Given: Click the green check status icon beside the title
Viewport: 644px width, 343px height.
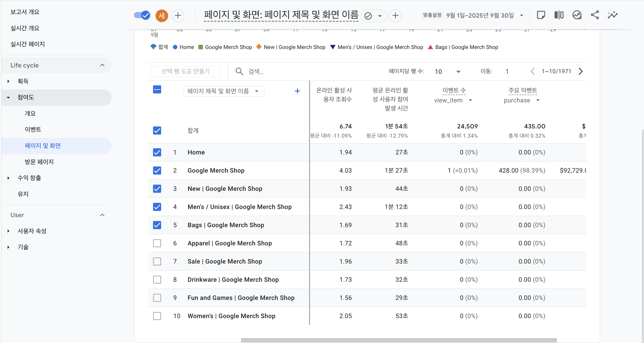Looking at the screenshot, I should coord(368,16).
